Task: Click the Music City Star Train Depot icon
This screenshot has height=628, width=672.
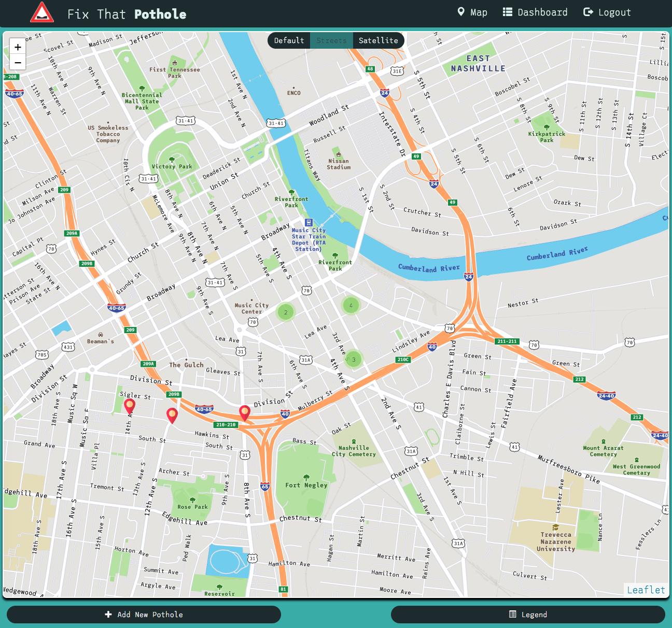Action: coord(309,223)
